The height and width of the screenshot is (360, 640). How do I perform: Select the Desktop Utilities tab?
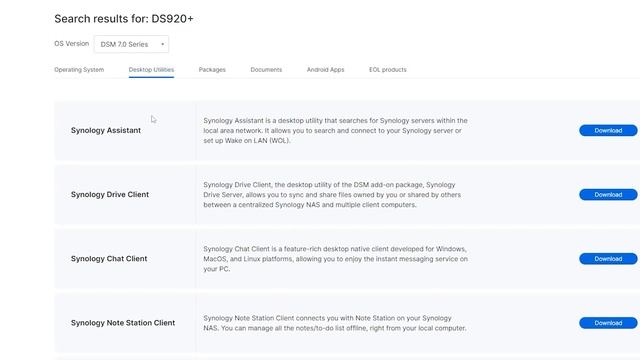pyautogui.click(x=151, y=70)
